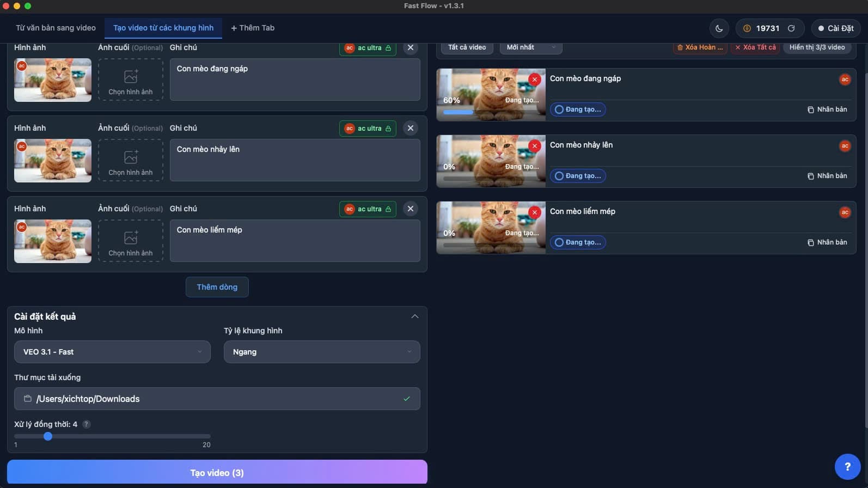
Task: Click ac ultra badge on Con mèo nhảy lên row
Action: click(368, 129)
